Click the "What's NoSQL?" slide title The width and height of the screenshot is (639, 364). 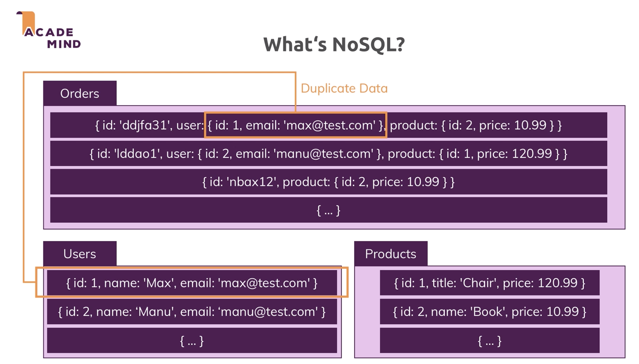click(x=334, y=45)
